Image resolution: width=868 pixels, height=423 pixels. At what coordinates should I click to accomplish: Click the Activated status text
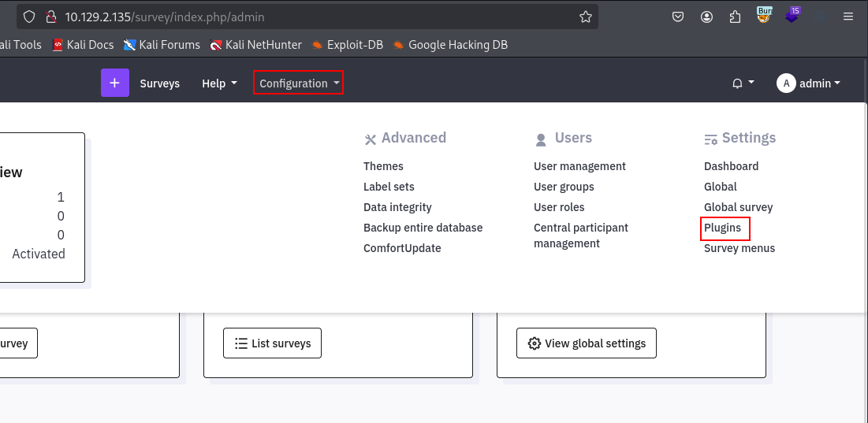pyautogui.click(x=39, y=254)
